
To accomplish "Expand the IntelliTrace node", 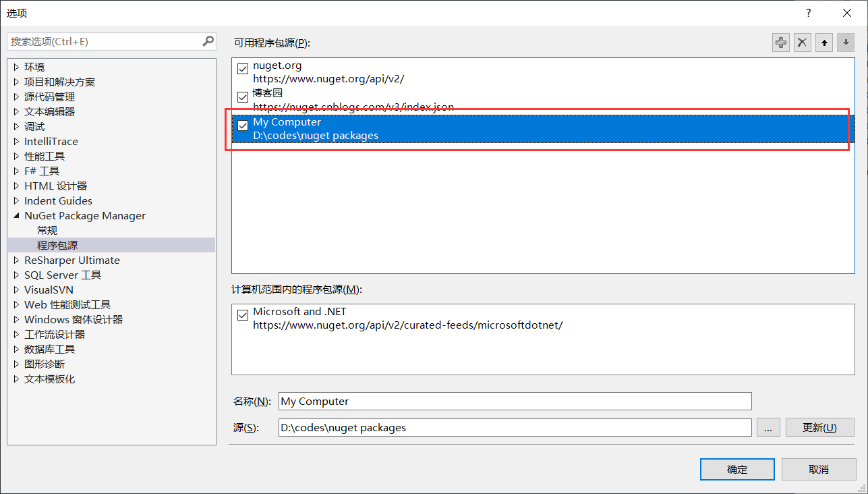I will coord(17,142).
